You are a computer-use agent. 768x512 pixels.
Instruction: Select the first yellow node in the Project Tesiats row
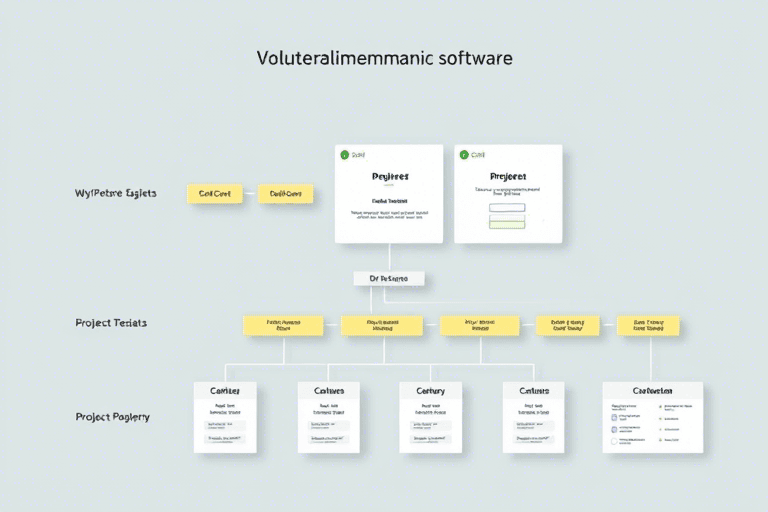point(283,325)
